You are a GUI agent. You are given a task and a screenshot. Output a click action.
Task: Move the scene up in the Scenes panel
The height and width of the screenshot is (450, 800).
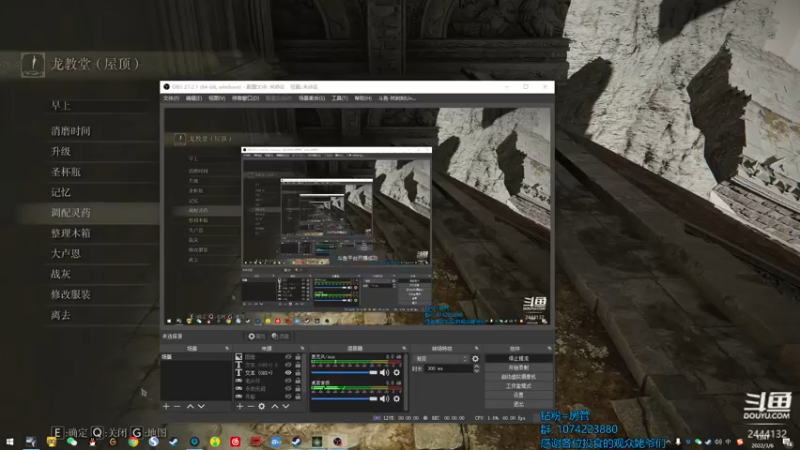click(190, 407)
